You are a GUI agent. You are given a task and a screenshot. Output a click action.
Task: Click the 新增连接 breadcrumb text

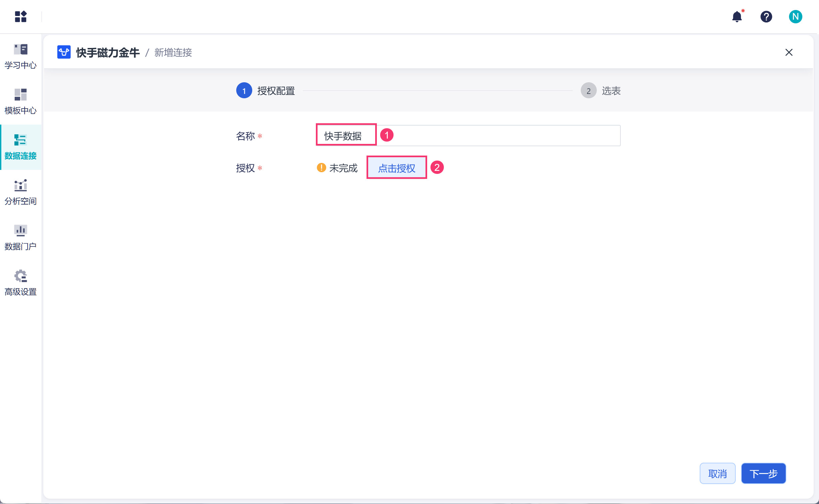(x=173, y=52)
